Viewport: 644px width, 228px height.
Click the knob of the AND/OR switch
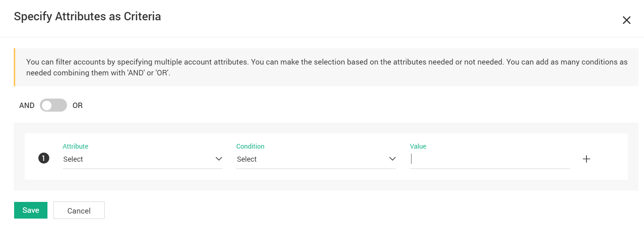[x=47, y=105]
